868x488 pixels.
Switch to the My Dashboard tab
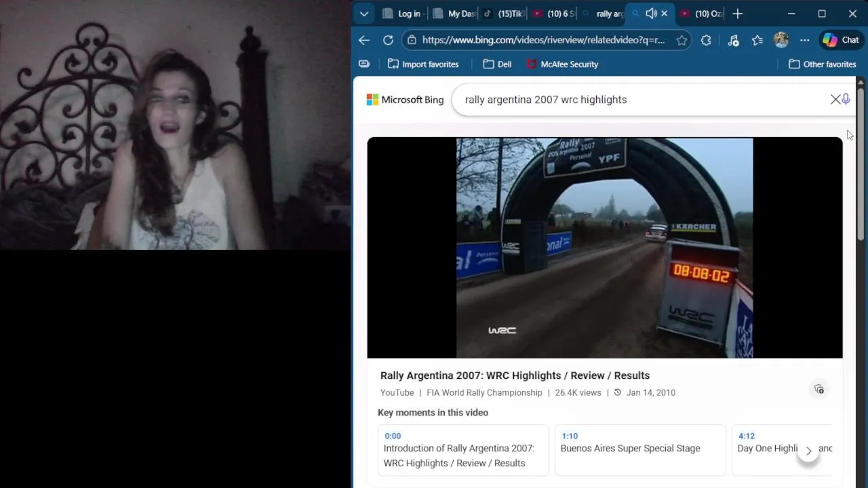click(453, 14)
